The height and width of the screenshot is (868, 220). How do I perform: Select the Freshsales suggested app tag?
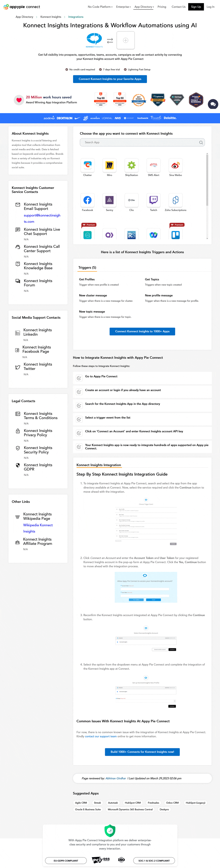[154, 803]
